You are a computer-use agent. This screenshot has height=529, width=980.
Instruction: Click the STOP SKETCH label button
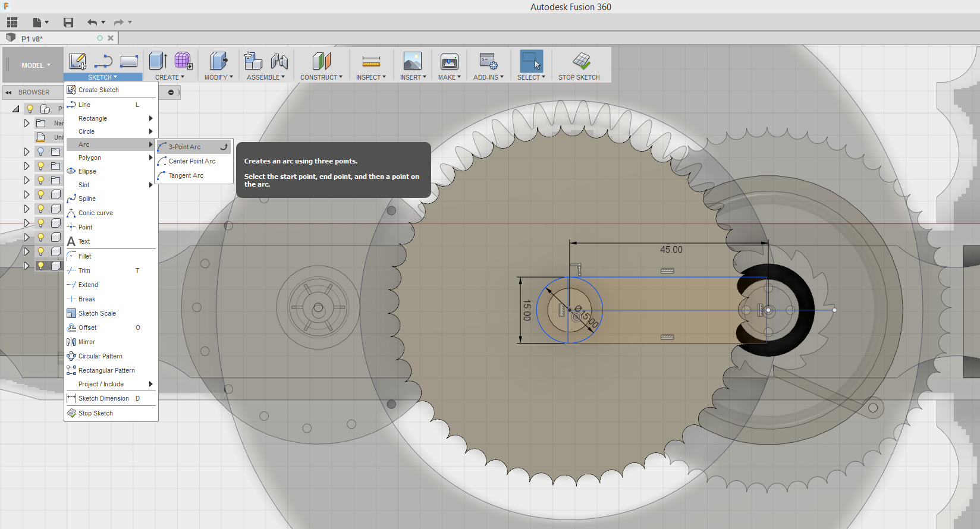click(x=579, y=77)
